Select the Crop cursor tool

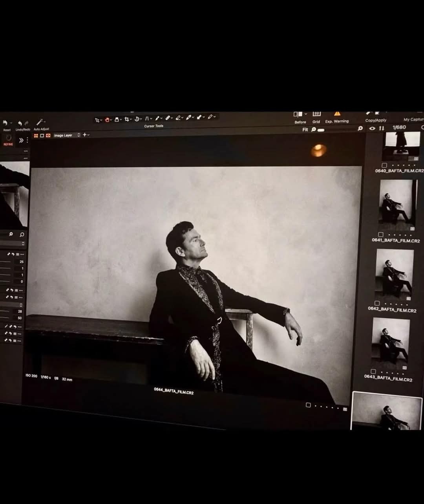(127, 119)
